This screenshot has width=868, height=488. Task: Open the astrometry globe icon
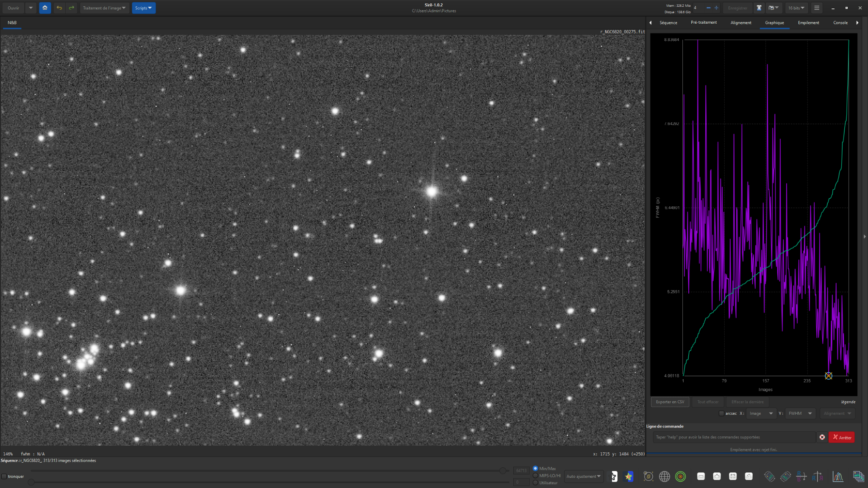coord(665,477)
